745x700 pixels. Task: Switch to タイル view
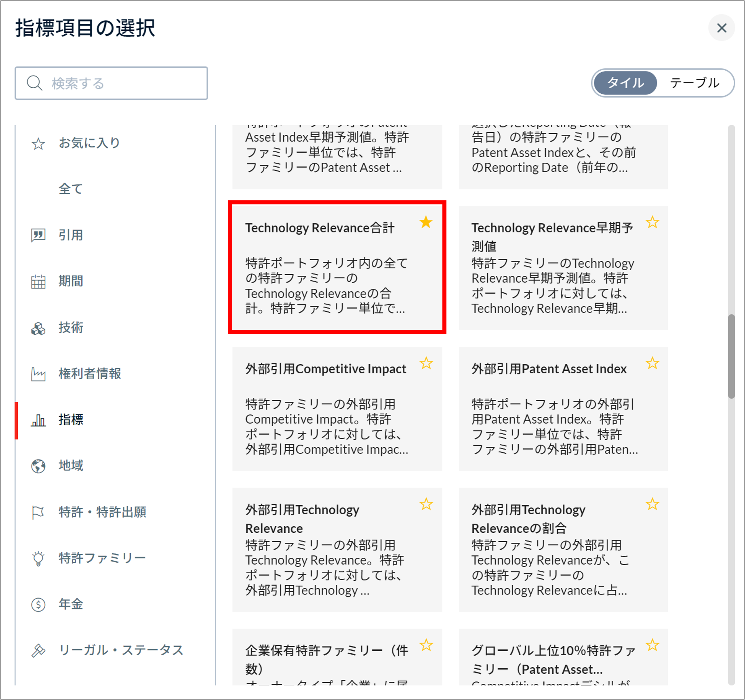(x=625, y=83)
